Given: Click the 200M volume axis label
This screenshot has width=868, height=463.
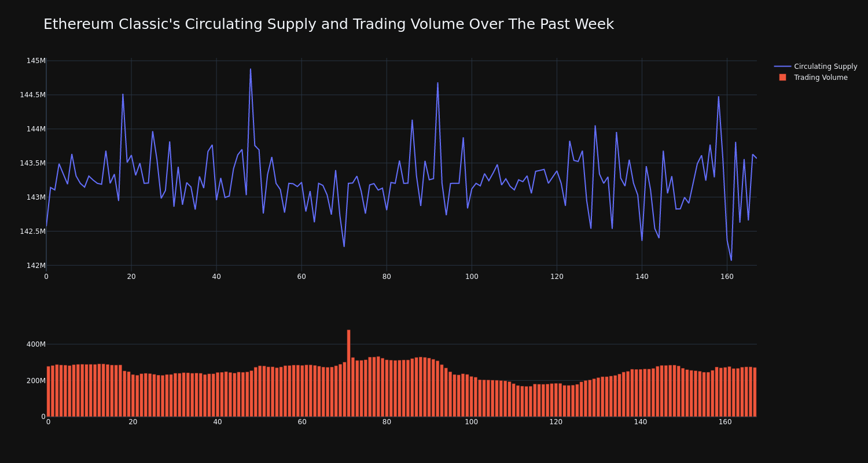Looking at the screenshot, I should (x=36, y=381).
